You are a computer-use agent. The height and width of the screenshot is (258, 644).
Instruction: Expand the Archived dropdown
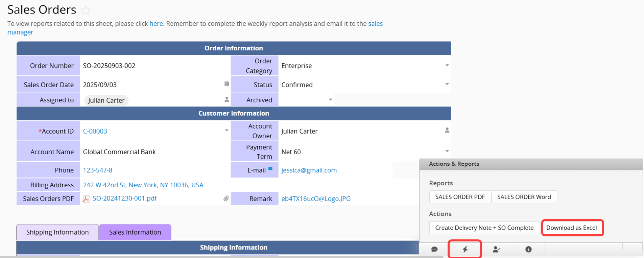330,100
